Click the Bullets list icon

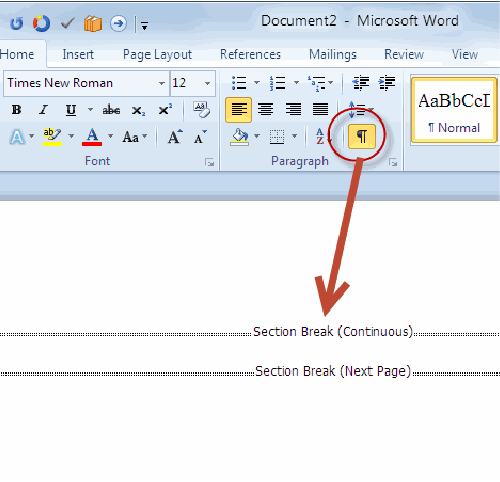click(x=239, y=83)
